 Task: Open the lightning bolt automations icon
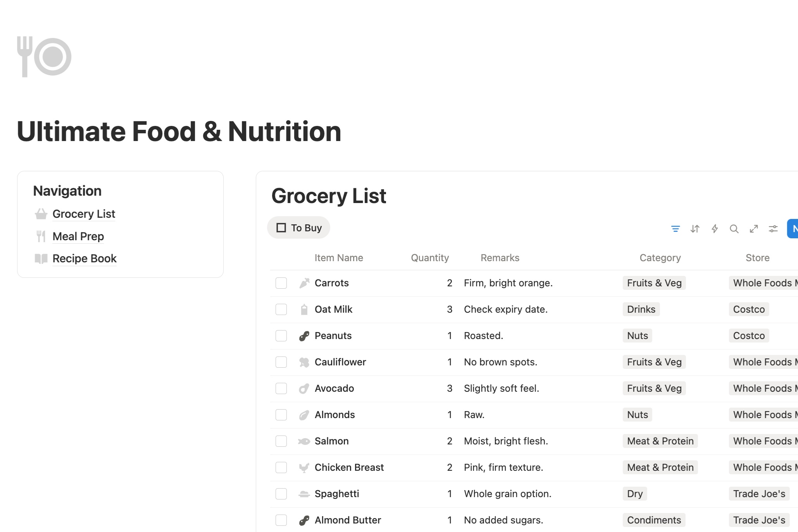[x=715, y=229]
